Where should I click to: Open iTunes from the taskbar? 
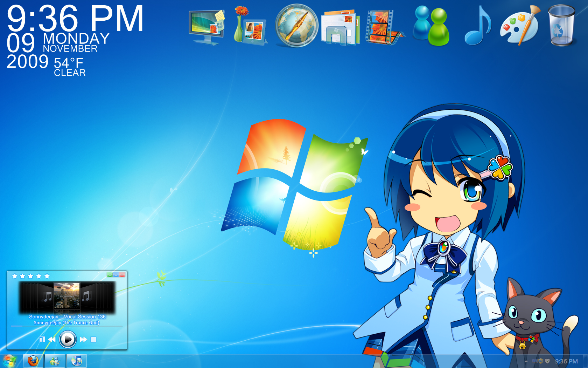pyautogui.click(x=76, y=361)
